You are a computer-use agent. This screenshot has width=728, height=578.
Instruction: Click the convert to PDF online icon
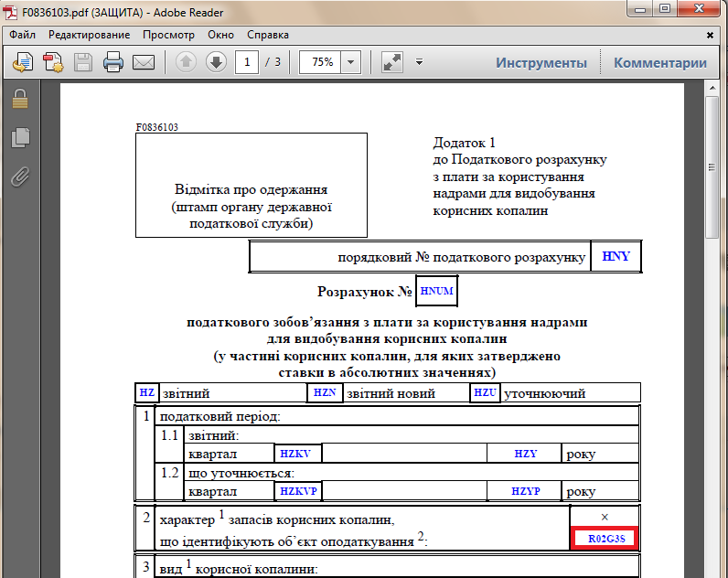(52, 62)
